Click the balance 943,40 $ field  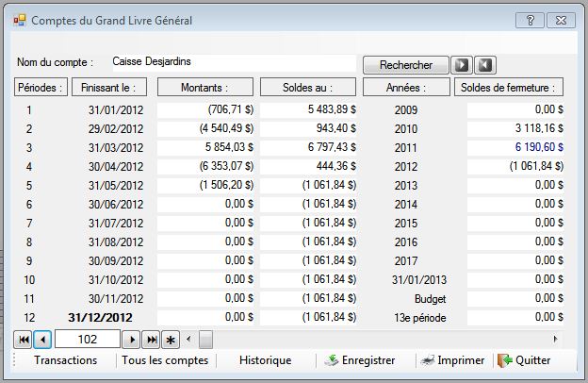tap(308, 128)
